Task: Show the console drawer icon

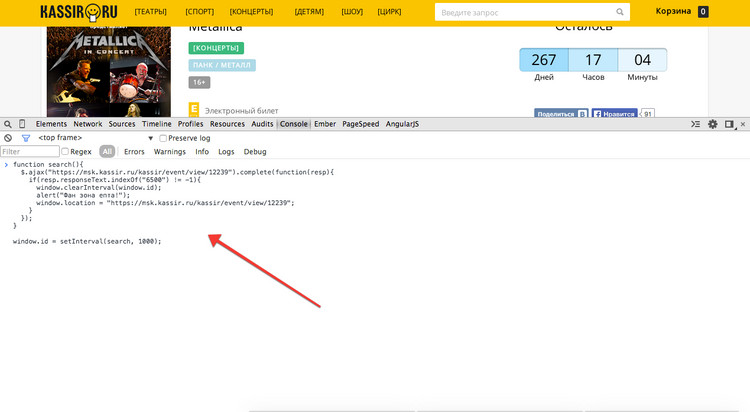Action: point(695,124)
